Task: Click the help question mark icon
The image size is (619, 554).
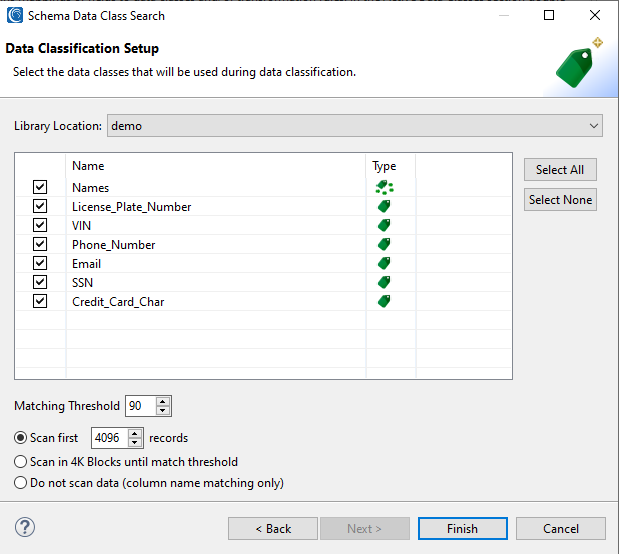Action: coord(25,527)
